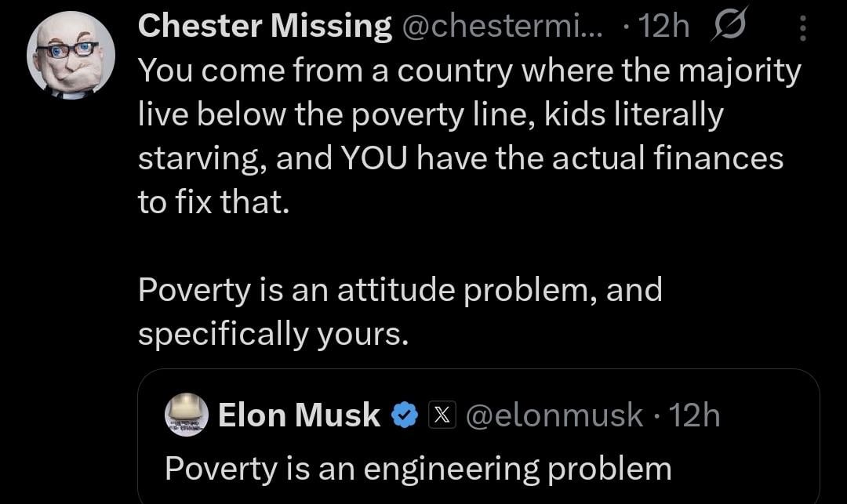847x504 pixels.
Task: Open the @elonmusk handle link
Action: click(x=554, y=415)
